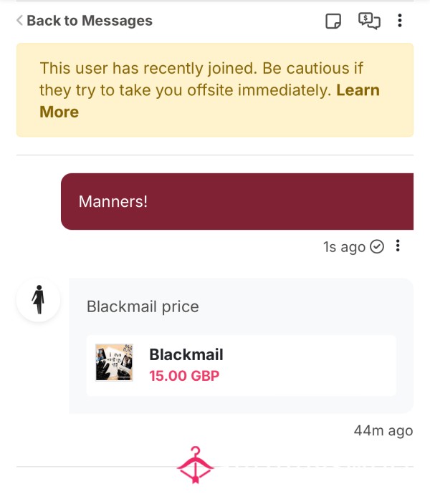The width and height of the screenshot is (430, 504).
Task: Open the conversation three-dot menu
Action: (x=400, y=21)
